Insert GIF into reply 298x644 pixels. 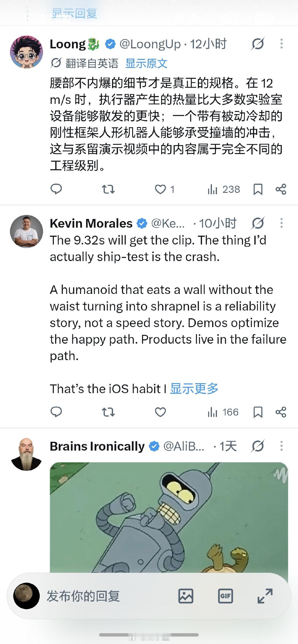(225, 596)
